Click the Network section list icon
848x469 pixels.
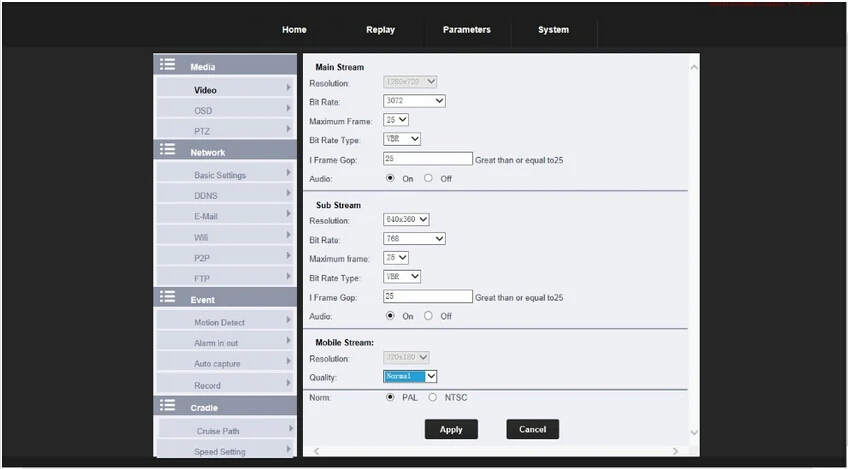(x=168, y=149)
